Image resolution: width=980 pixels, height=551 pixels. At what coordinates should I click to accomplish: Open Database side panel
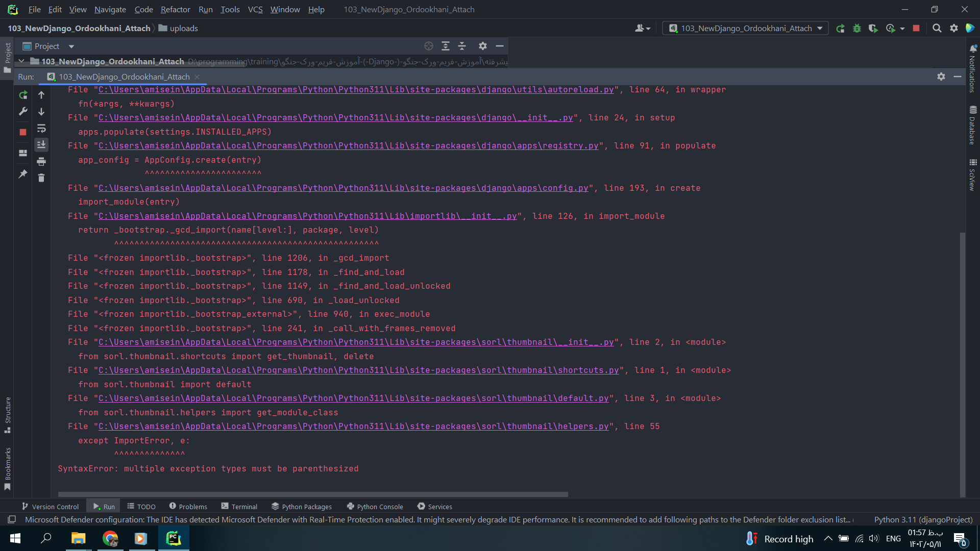coord(972,125)
